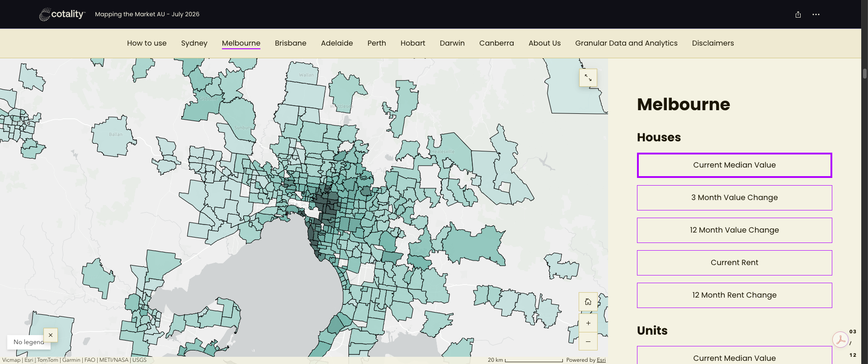
Task: Expand the map to fullscreen
Action: [x=588, y=78]
